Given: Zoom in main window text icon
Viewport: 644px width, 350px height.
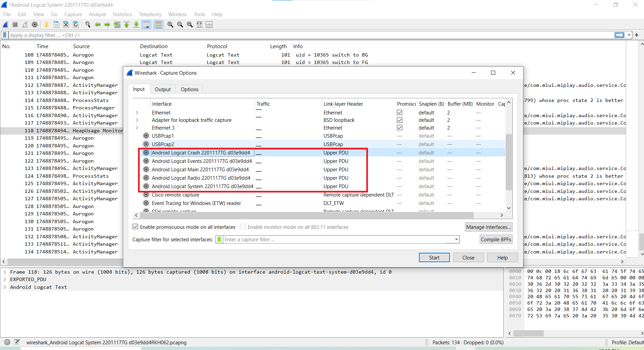Looking at the screenshot, I should click(170, 25).
